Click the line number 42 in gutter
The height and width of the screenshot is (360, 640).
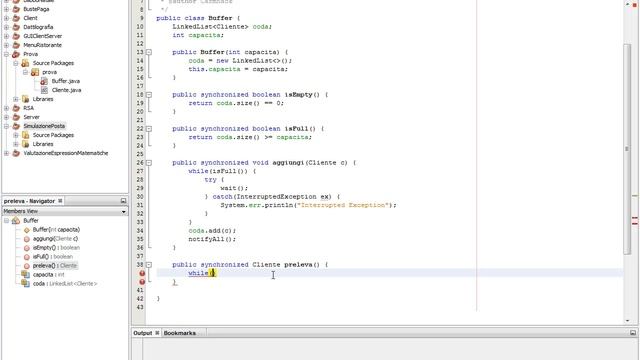coord(140,299)
